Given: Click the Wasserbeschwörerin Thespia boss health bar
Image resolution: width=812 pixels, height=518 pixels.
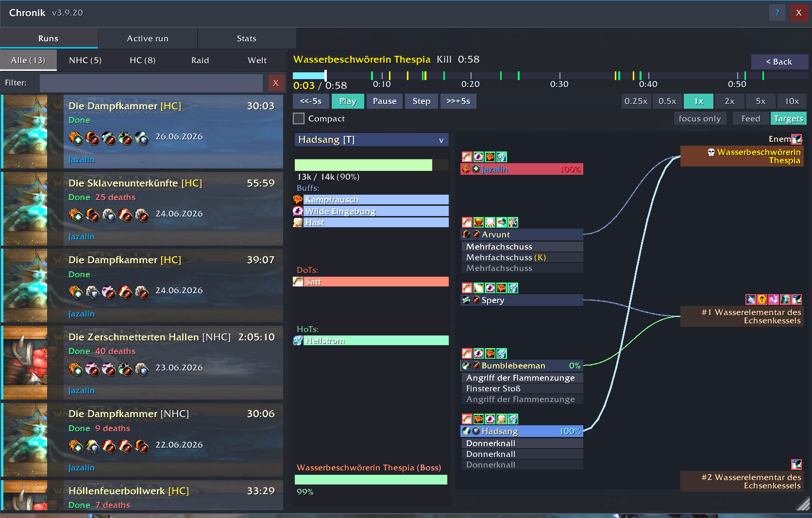Looking at the screenshot, I should point(371,480).
